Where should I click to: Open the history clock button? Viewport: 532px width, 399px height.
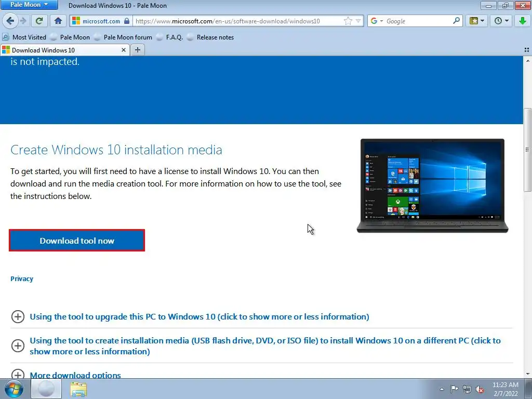pyautogui.click(x=501, y=21)
